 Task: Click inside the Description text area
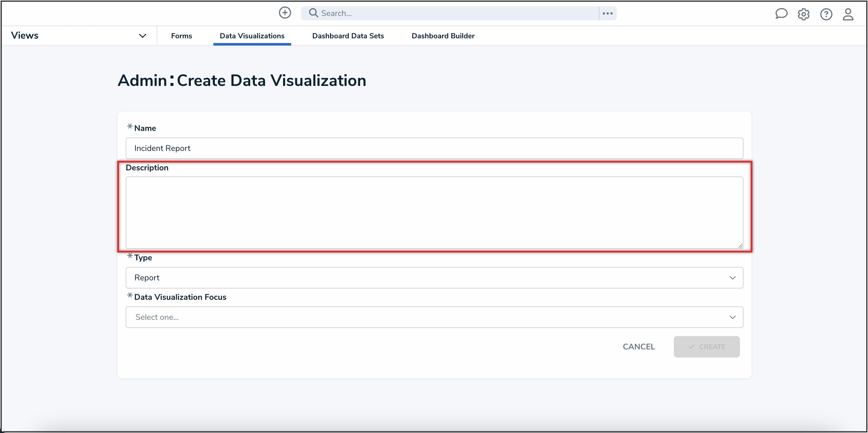tap(434, 212)
